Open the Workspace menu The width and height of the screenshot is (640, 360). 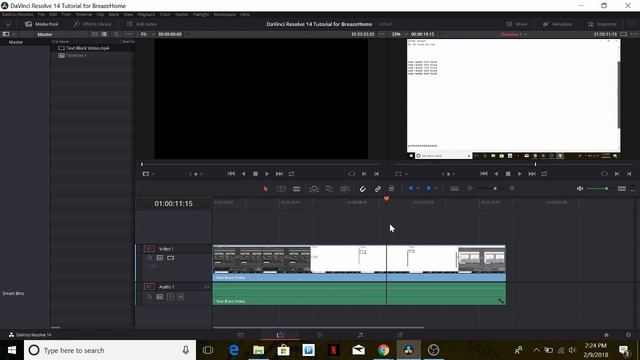tap(224, 14)
